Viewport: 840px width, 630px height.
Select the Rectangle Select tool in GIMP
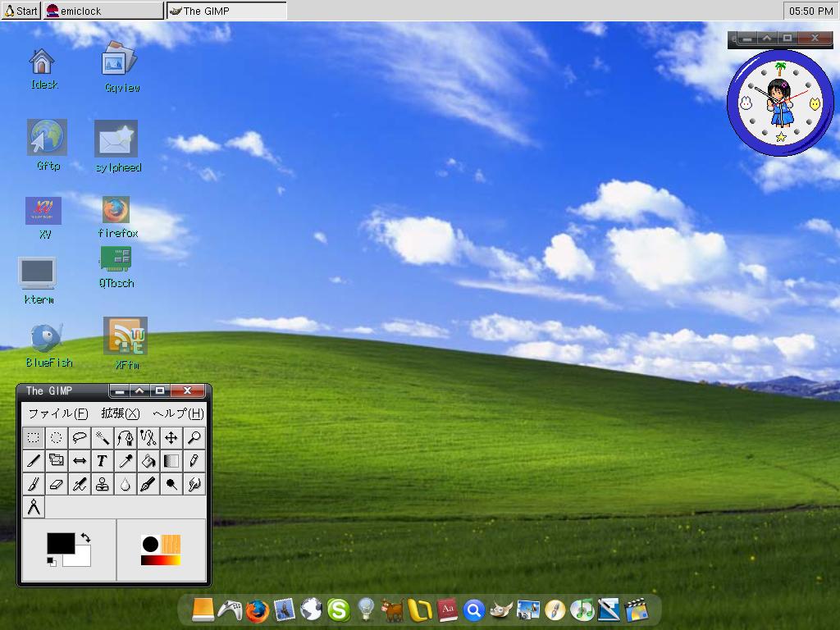[33, 437]
